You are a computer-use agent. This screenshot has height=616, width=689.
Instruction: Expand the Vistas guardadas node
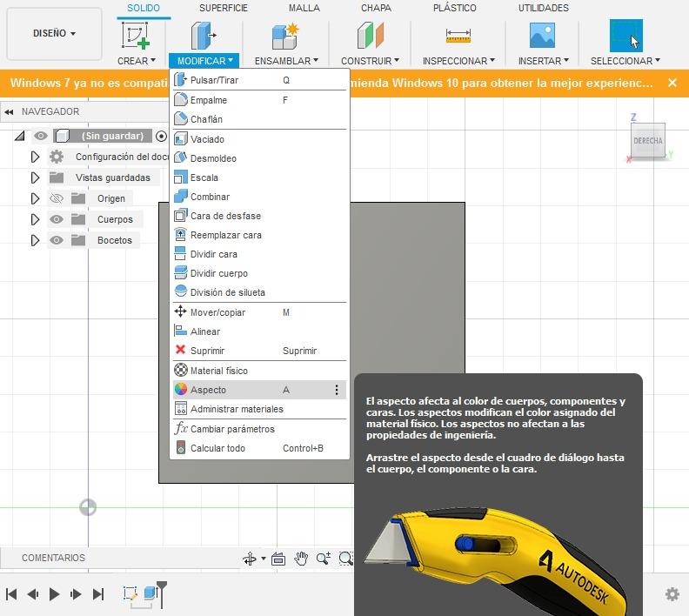(x=35, y=177)
